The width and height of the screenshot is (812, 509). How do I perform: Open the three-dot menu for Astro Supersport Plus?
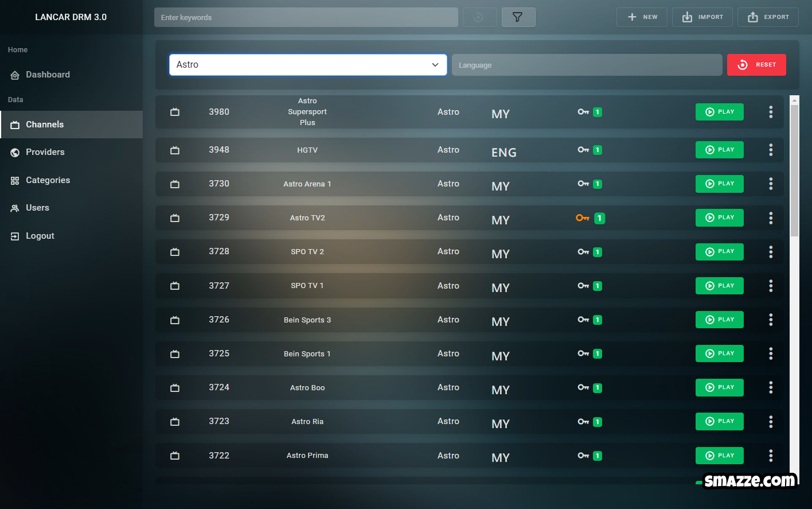coord(771,112)
